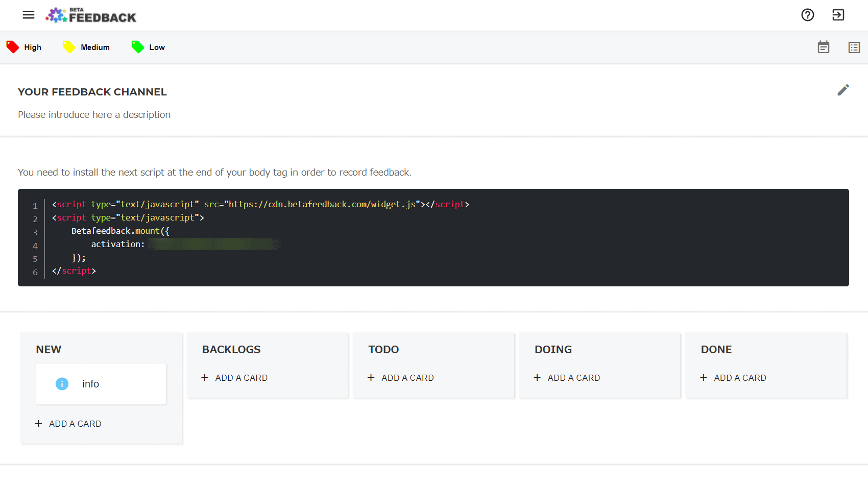Click the install script instruction text
868x488 pixels.
click(214, 173)
